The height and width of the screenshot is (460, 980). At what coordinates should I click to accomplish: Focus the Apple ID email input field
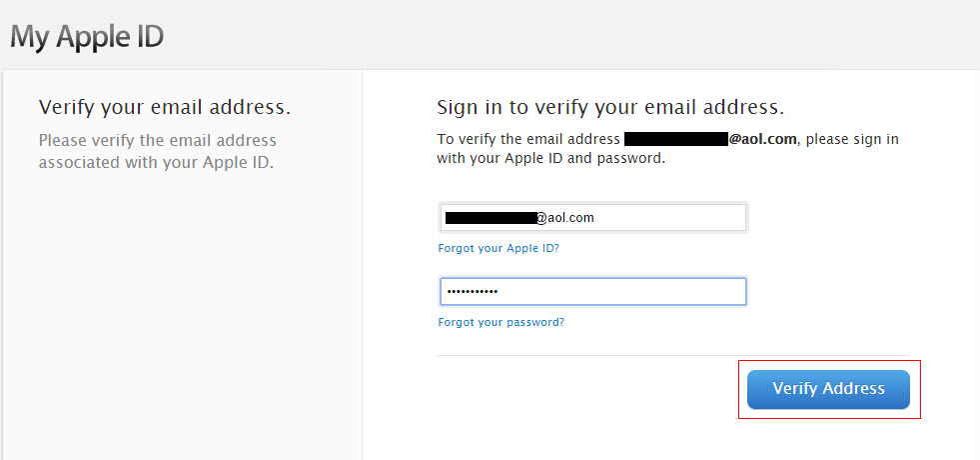point(592,218)
